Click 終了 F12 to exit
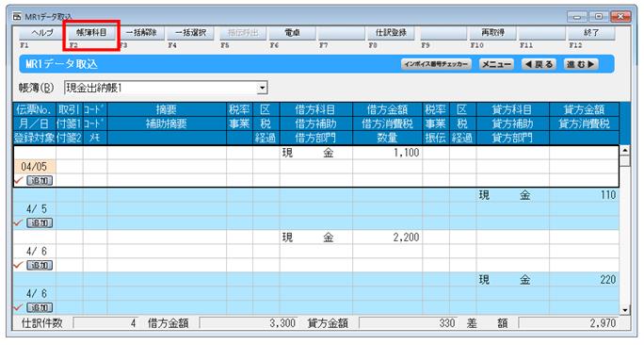Viewport: 644px width, 345px height. click(591, 32)
